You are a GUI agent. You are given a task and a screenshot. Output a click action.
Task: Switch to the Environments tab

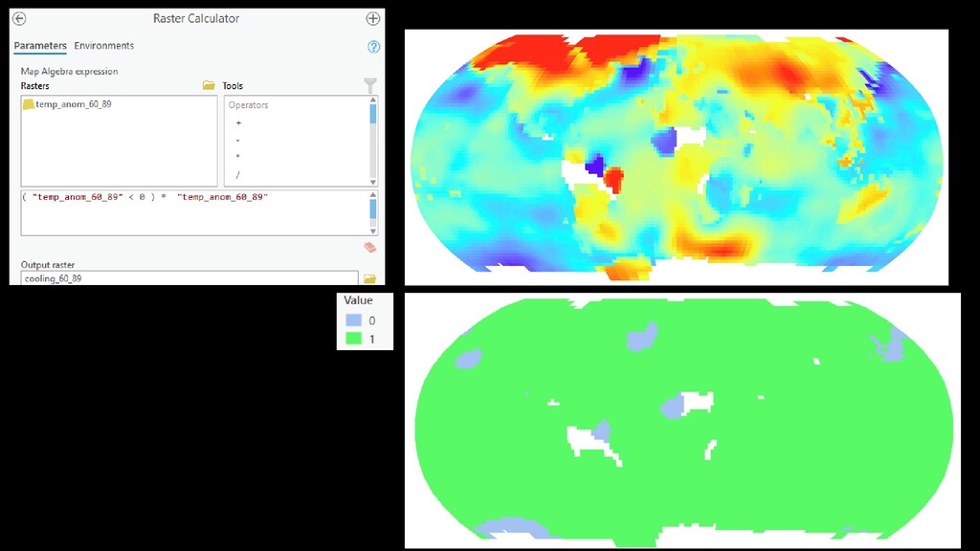[x=103, y=46]
